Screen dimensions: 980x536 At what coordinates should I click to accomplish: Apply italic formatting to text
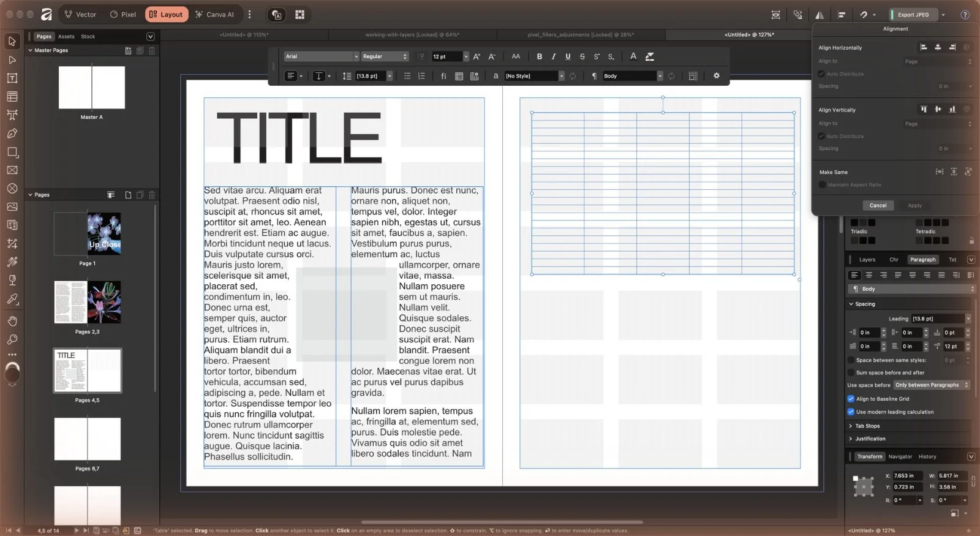point(554,56)
